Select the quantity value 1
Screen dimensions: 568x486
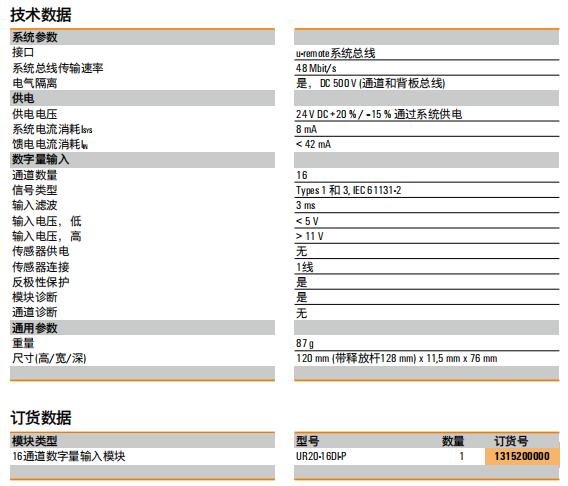coord(462,456)
